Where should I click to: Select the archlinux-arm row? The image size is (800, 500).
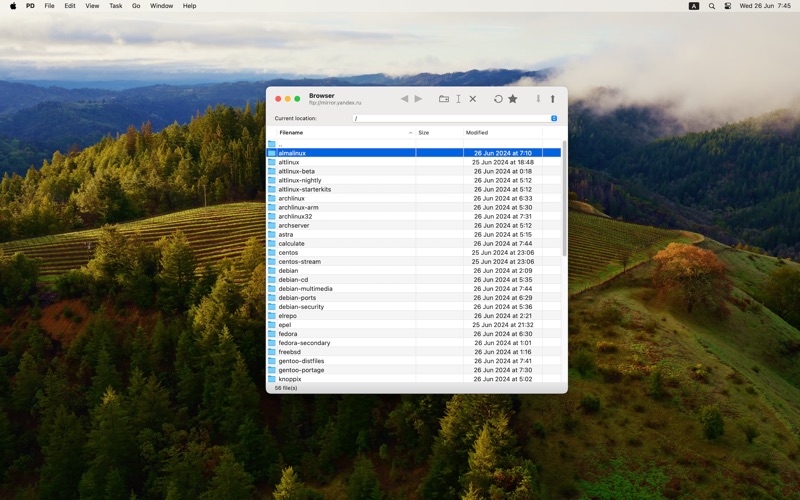(414, 208)
